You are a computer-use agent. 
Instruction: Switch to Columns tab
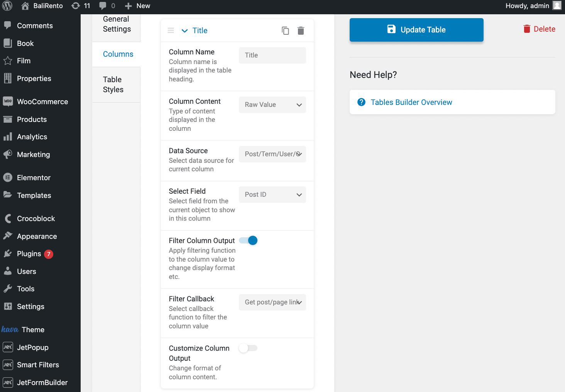click(x=117, y=54)
